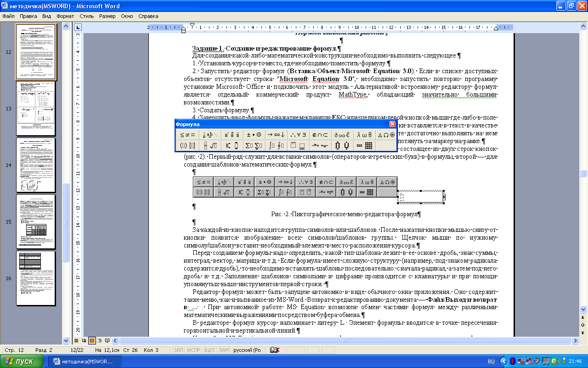Toggle ВДЛ extend selection indicator
The height and width of the screenshot is (368, 588).
point(209,350)
